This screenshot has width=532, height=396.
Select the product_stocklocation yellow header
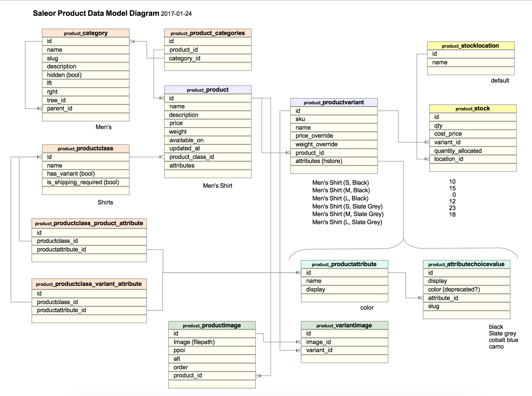point(470,46)
